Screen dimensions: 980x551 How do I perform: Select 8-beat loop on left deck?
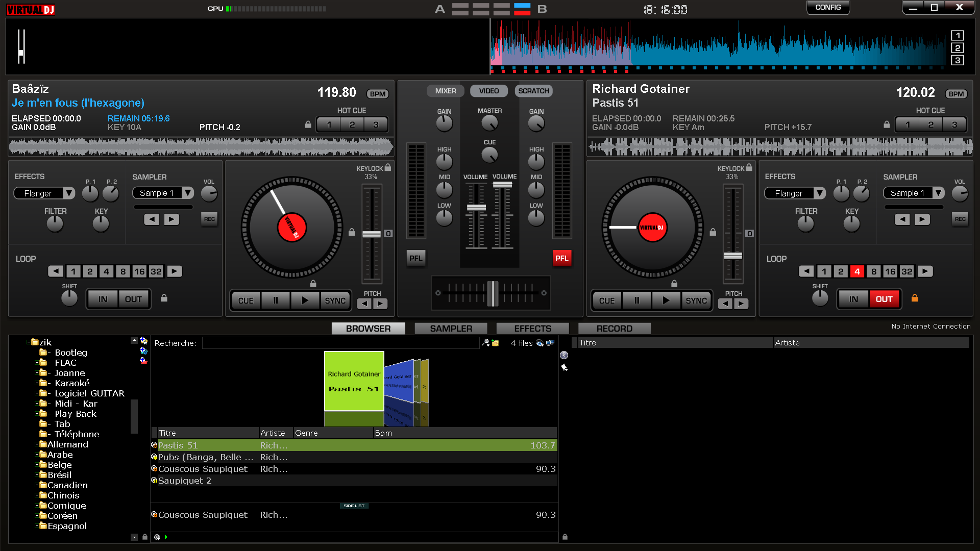point(123,271)
